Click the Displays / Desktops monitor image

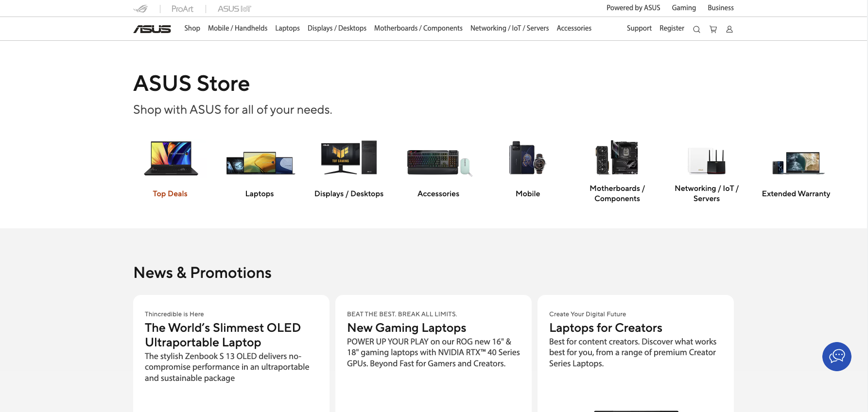[x=349, y=157]
